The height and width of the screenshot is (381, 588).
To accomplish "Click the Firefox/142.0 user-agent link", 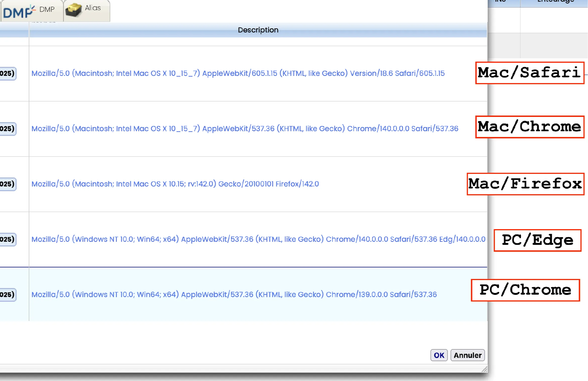I will coord(175,184).
